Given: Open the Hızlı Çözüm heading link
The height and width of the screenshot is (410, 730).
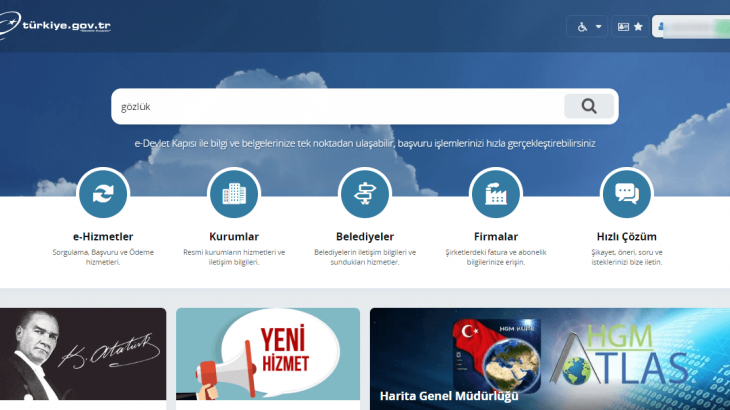Looking at the screenshot, I should [626, 237].
